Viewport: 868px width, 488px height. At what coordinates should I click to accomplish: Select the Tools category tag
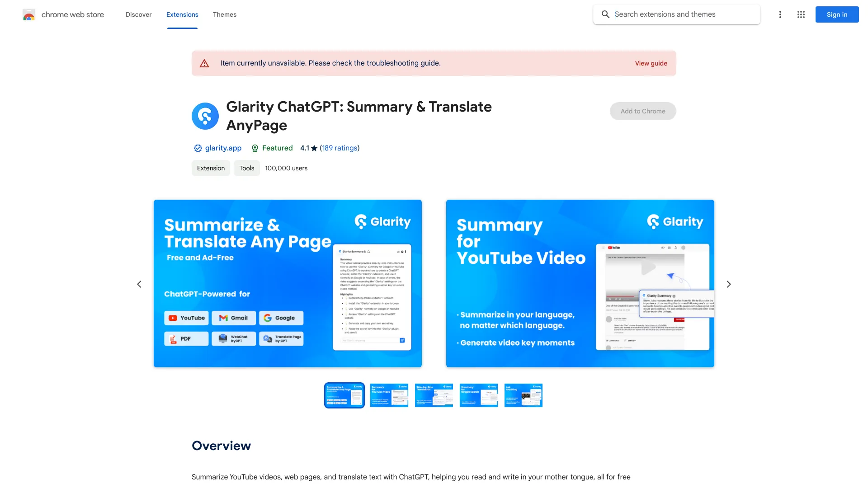point(246,168)
